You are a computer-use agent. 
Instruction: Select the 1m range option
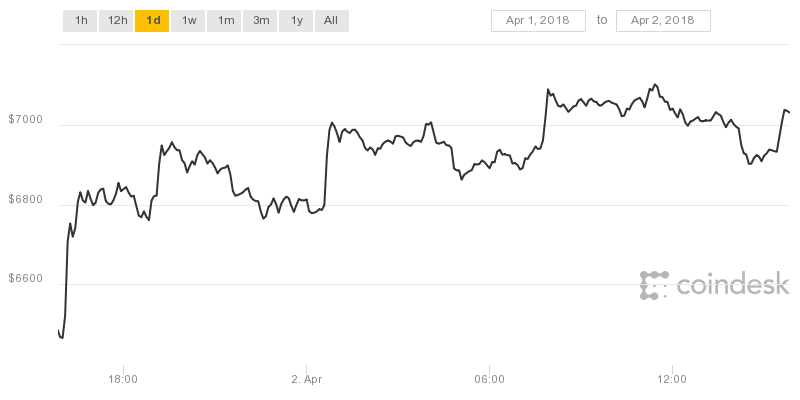tap(225, 21)
